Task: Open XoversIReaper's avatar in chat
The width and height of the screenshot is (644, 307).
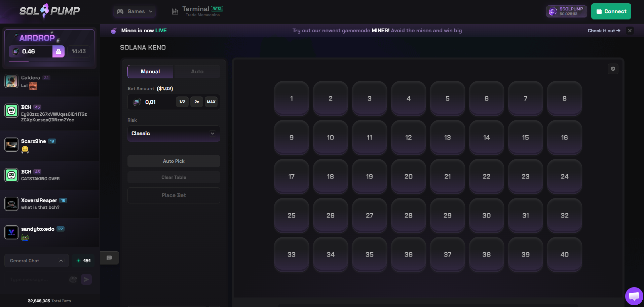Action: tap(11, 204)
